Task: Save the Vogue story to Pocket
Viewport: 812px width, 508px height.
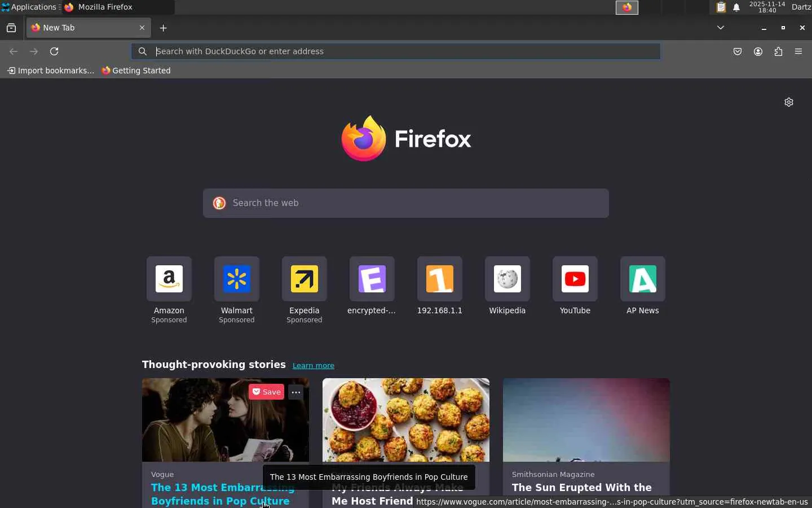Action: [267, 392]
